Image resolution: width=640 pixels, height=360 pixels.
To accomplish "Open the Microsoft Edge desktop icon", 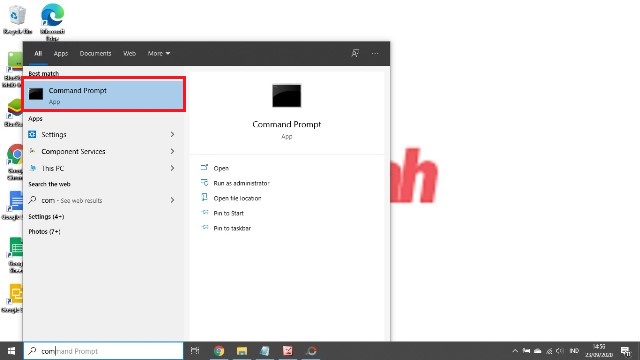I will (x=52, y=22).
